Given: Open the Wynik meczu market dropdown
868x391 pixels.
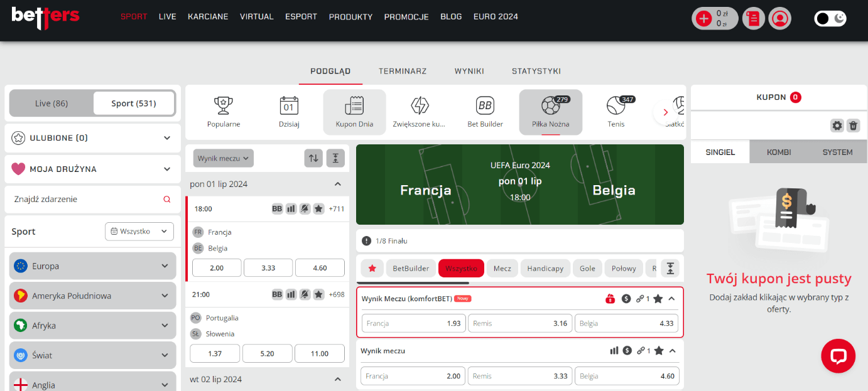Looking at the screenshot, I should pos(223,158).
